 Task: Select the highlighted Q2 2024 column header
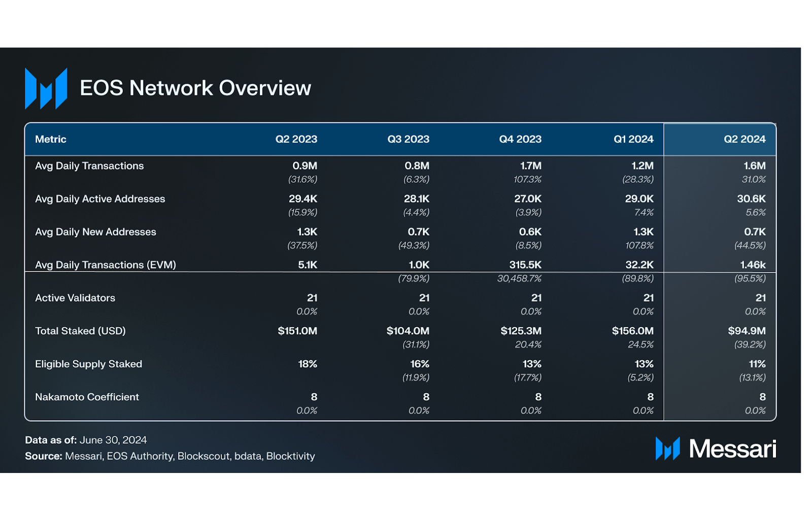click(x=745, y=139)
